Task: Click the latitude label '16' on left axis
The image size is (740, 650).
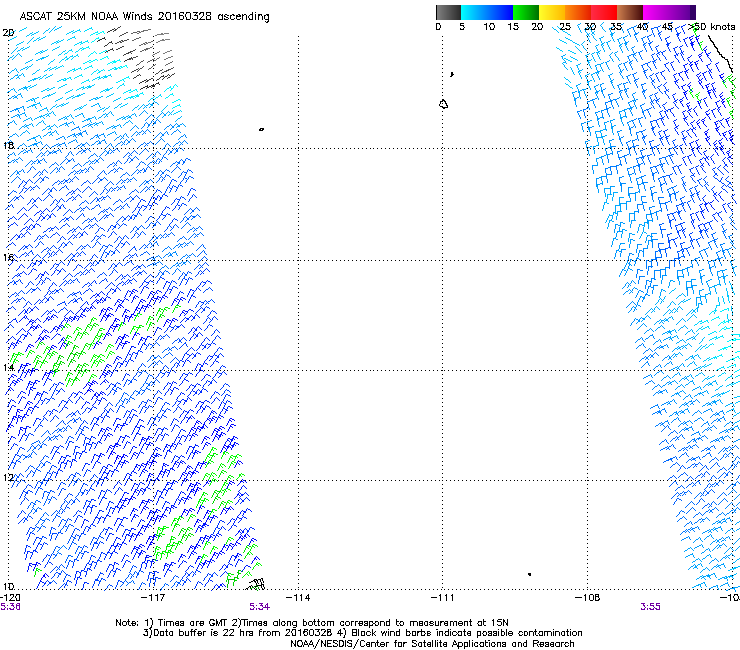Action: click(x=8, y=257)
